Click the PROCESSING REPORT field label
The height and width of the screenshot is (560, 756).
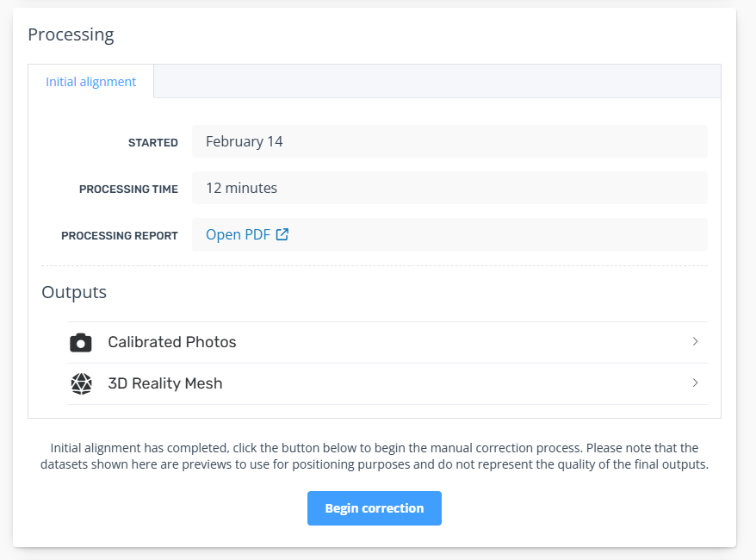coord(120,236)
